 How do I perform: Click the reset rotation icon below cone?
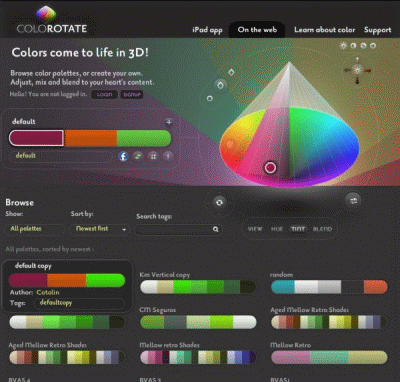pyautogui.click(x=219, y=202)
